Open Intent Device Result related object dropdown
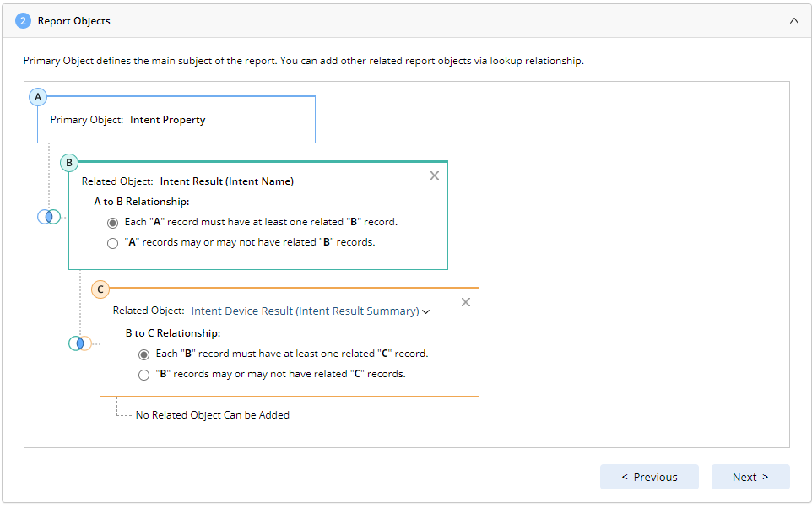Viewport: 812px width, 508px height. tap(305, 311)
